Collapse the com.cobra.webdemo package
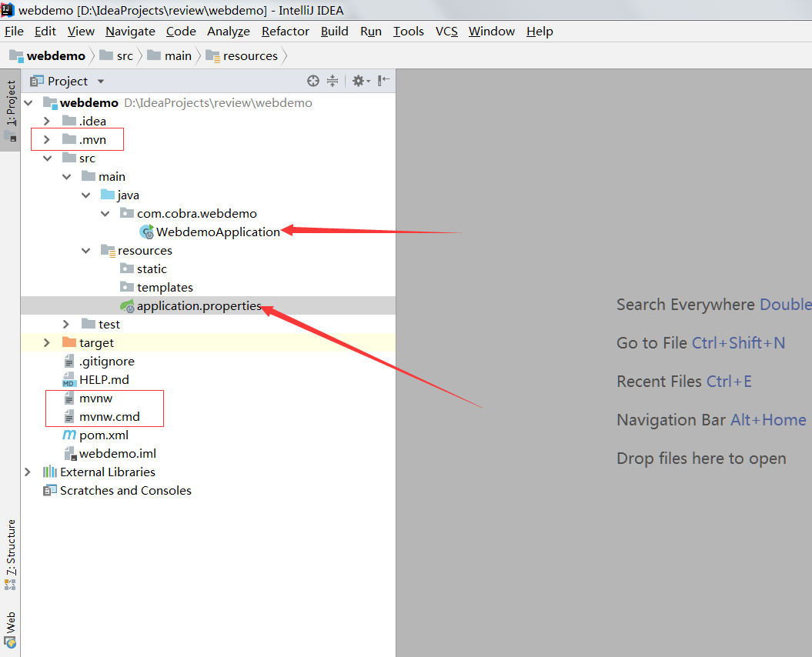The image size is (812, 657). 105,213
